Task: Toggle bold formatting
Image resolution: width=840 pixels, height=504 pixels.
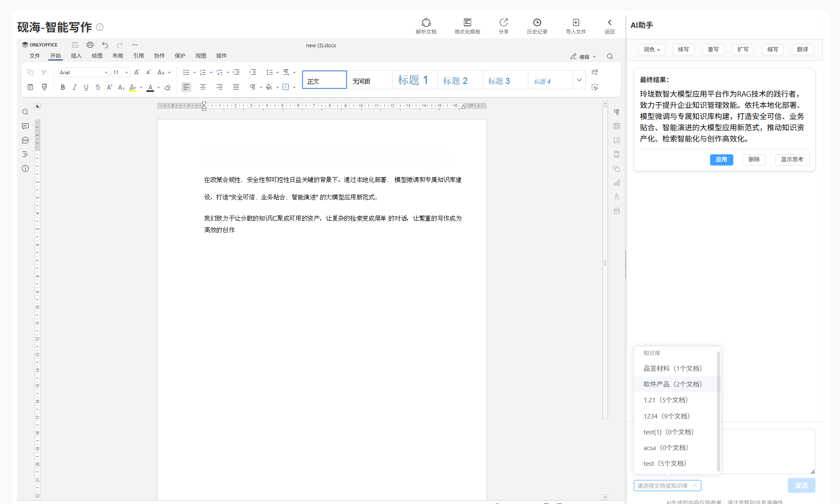Action: tap(63, 87)
